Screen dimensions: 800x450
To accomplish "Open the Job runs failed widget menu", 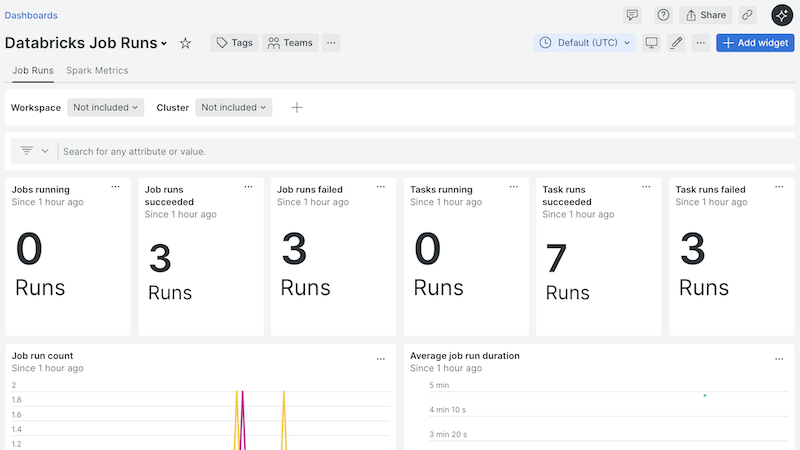I will click(380, 187).
